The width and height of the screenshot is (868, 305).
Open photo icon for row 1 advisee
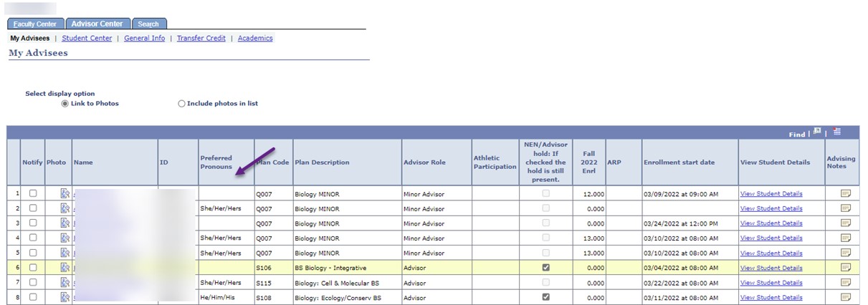(65, 193)
